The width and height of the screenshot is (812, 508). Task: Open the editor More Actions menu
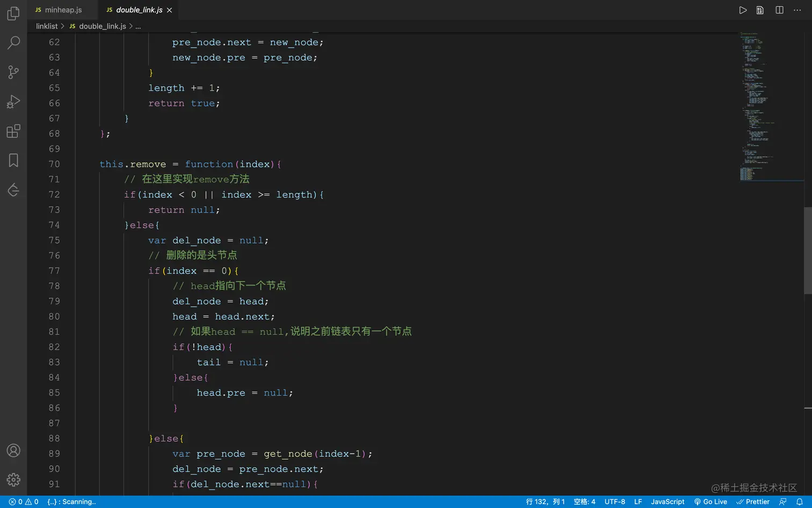pyautogui.click(x=797, y=10)
